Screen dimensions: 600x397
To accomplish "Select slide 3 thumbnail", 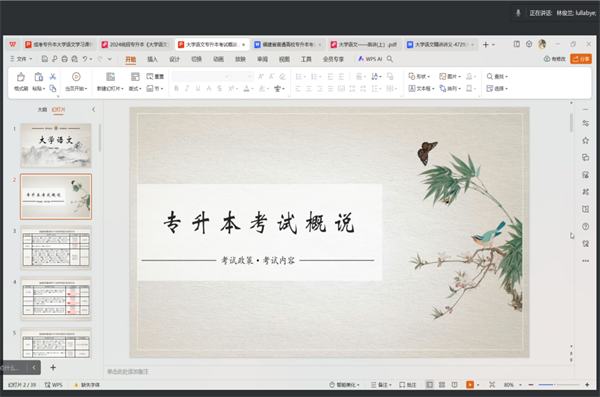I will tap(56, 248).
